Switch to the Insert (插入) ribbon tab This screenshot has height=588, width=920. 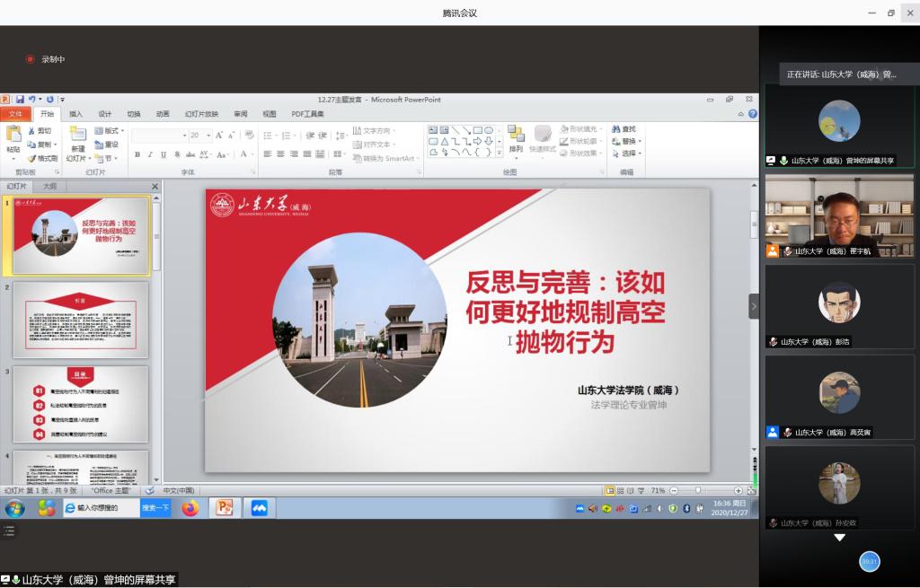[75, 114]
